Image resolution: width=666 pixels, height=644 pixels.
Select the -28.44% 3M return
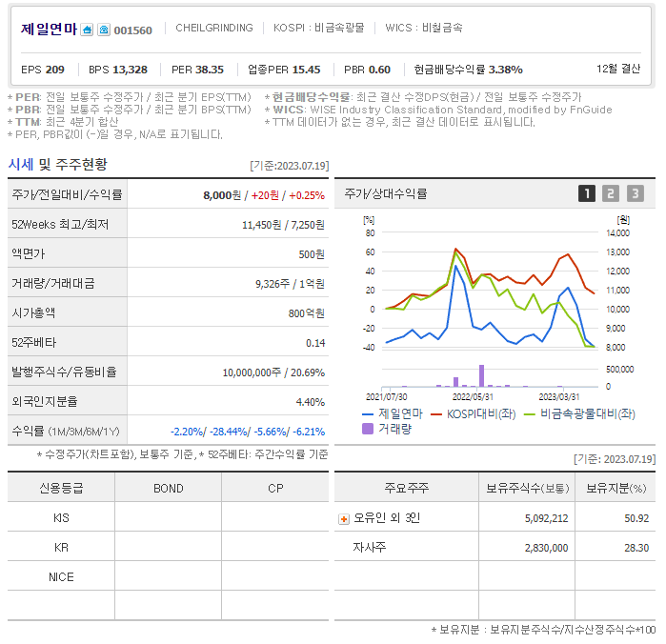coord(229,432)
